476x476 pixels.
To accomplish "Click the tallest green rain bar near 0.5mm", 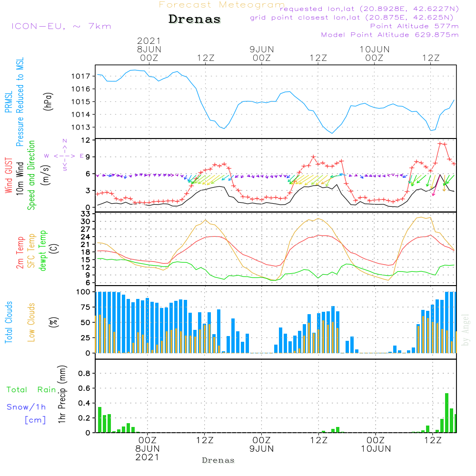I will (x=446, y=413).
